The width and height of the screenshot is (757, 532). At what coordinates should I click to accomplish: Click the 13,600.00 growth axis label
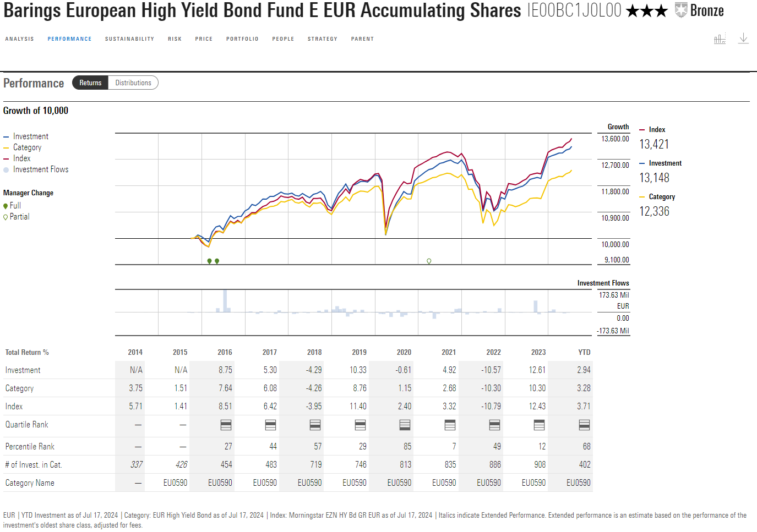coord(615,139)
